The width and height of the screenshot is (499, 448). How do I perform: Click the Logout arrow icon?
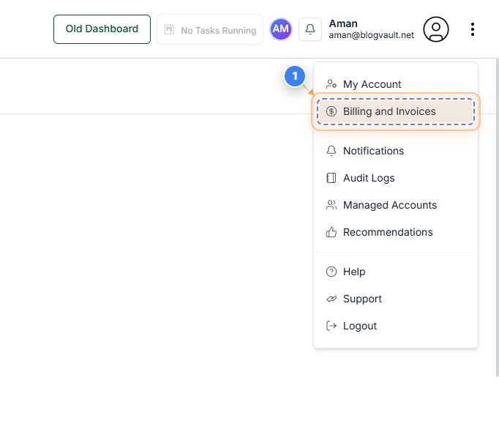point(331,326)
